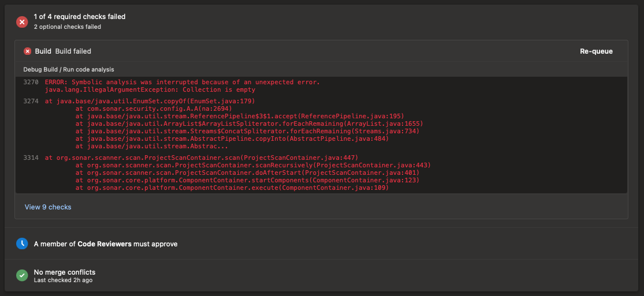
Task: Click the green checkmark no conflicts icon
Action: tap(22, 275)
